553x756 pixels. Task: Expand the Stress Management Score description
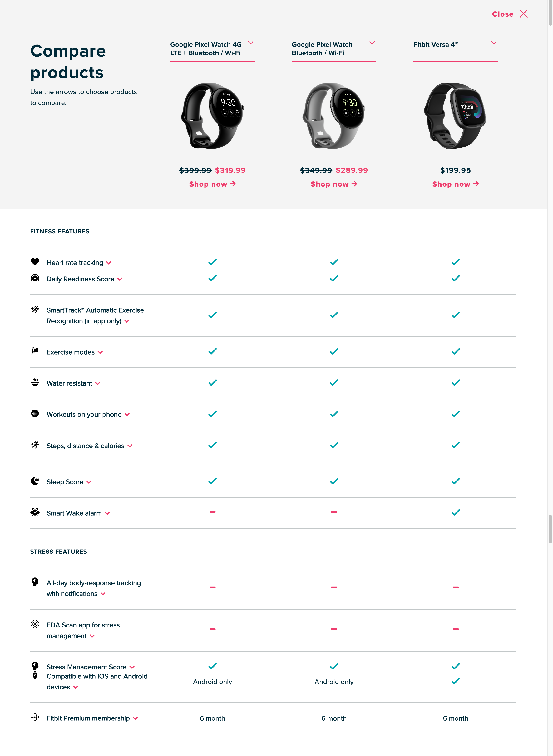tap(132, 667)
